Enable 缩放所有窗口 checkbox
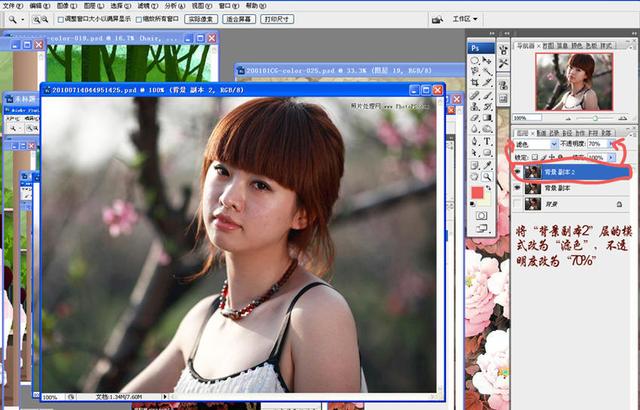Screen dimensions: 640x410 138,19
